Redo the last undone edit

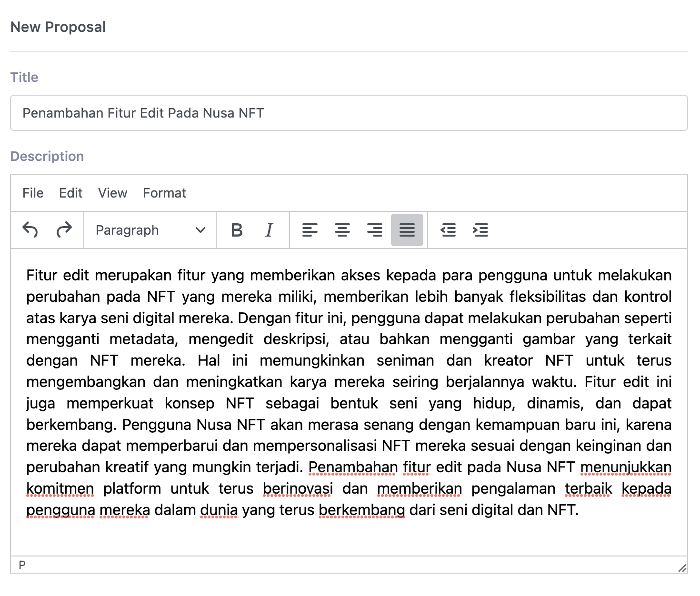point(64,230)
